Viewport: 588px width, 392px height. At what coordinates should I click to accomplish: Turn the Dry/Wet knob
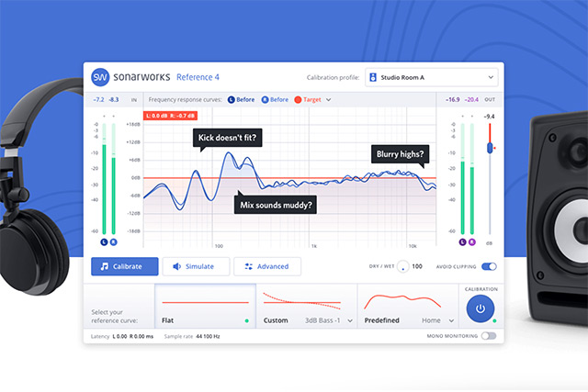point(401,266)
